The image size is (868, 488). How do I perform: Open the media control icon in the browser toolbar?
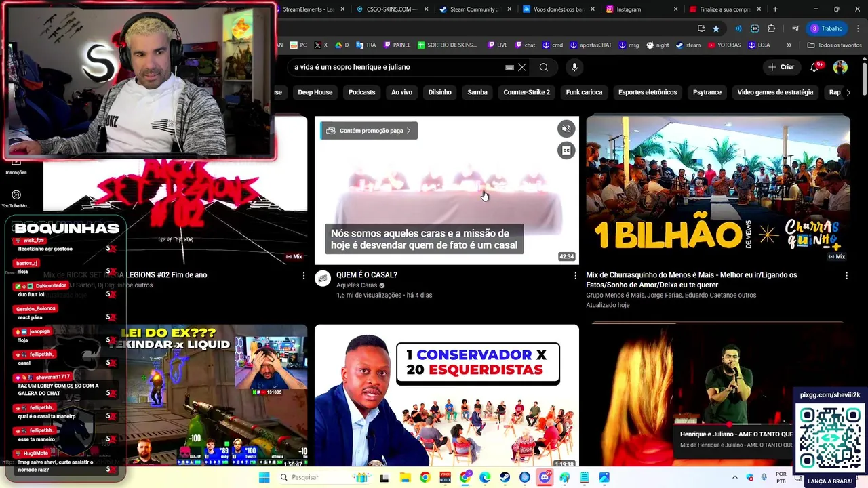coord(795,28)
